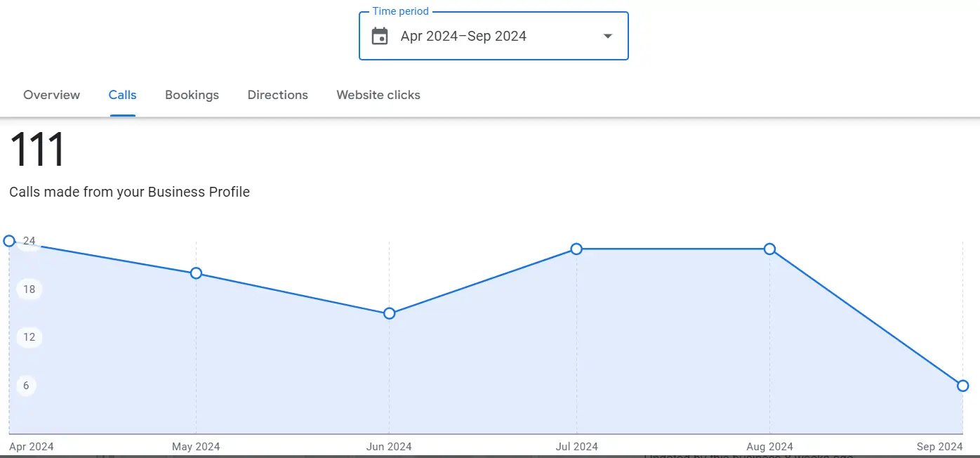
Task: Switch to the Overview tab
Action: point(51,95)
